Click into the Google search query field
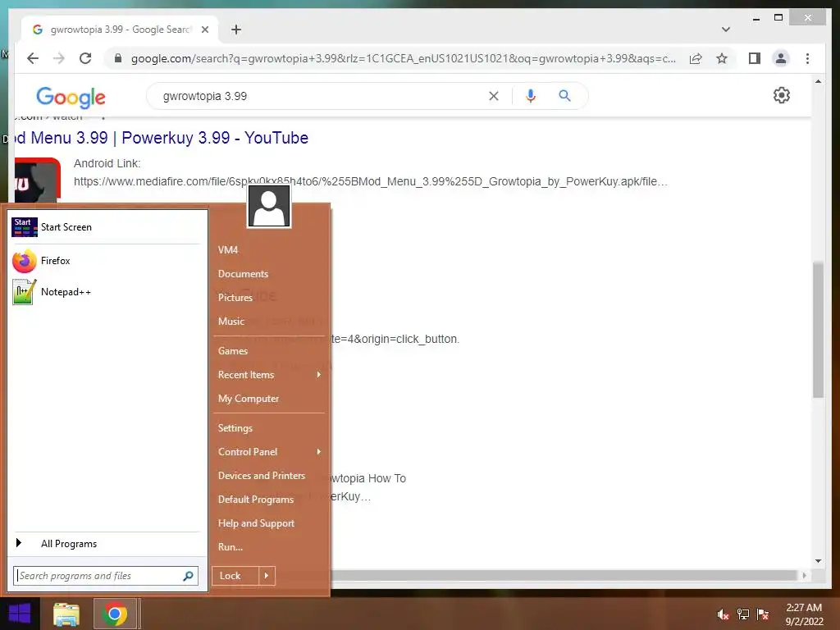The width and height of the screenshot is (840, 630). click(322, 96)
